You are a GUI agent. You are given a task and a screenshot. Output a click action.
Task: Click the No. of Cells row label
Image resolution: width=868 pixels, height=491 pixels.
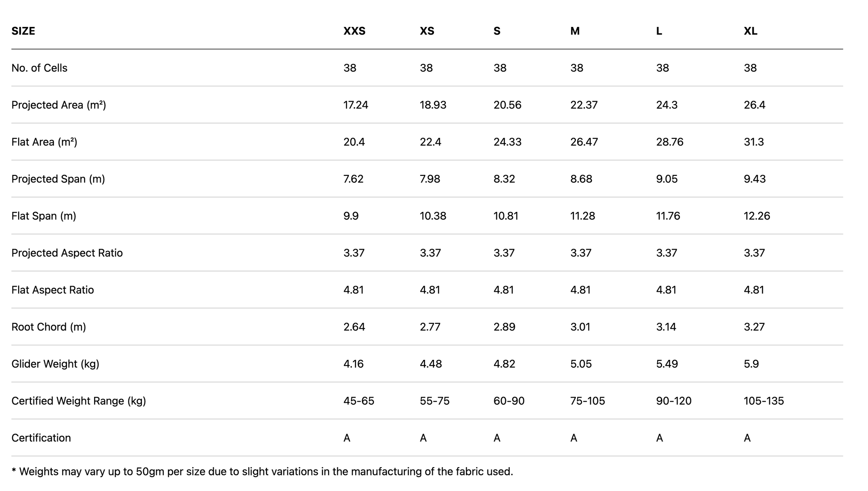pyautogui.click(x=39, y=68)
